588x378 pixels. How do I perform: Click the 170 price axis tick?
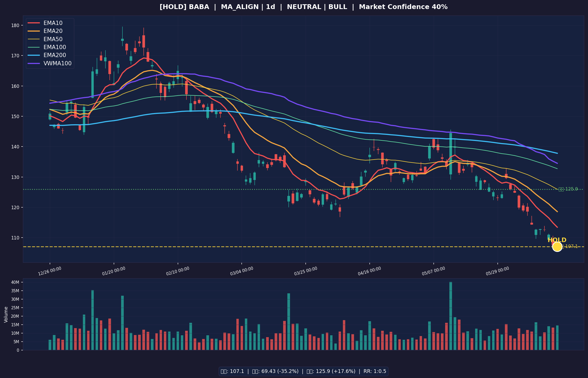15,56
